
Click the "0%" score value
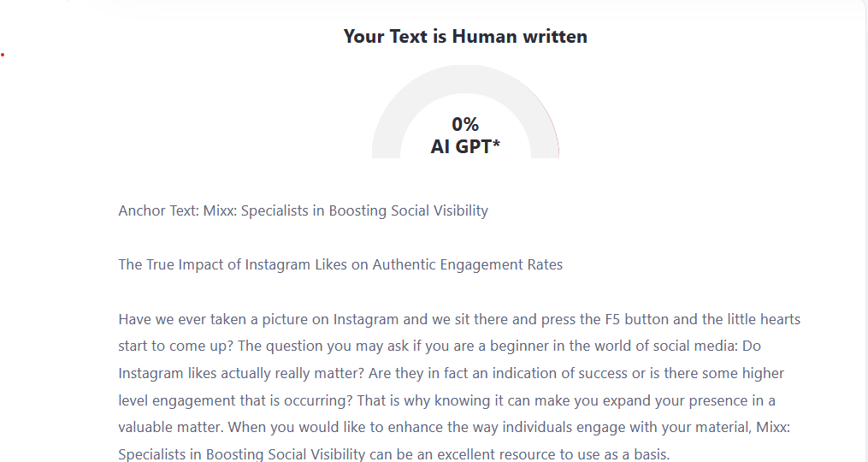(465, 125)
